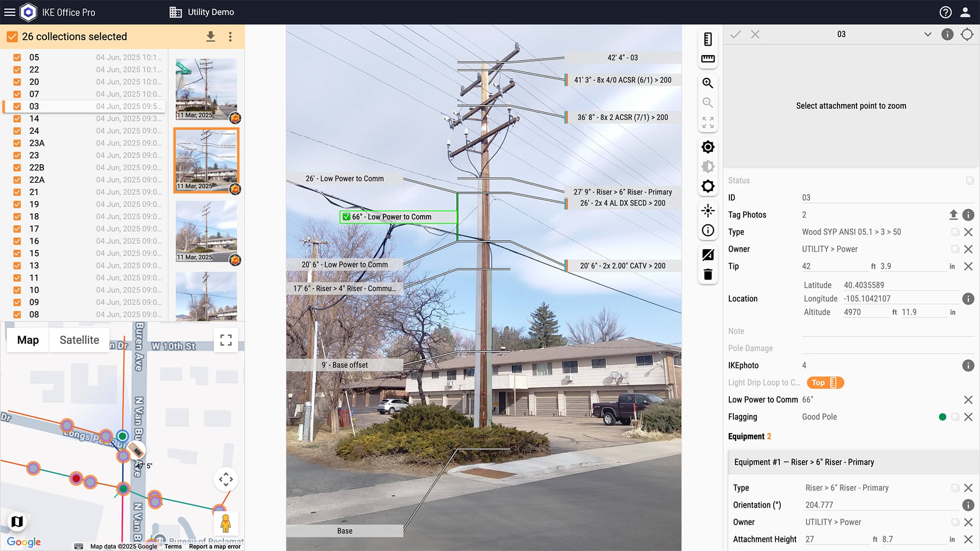Click the crosshair locate icon near ID dropdown
This screenshot has width=980, height=551.
tap(967, 35)
